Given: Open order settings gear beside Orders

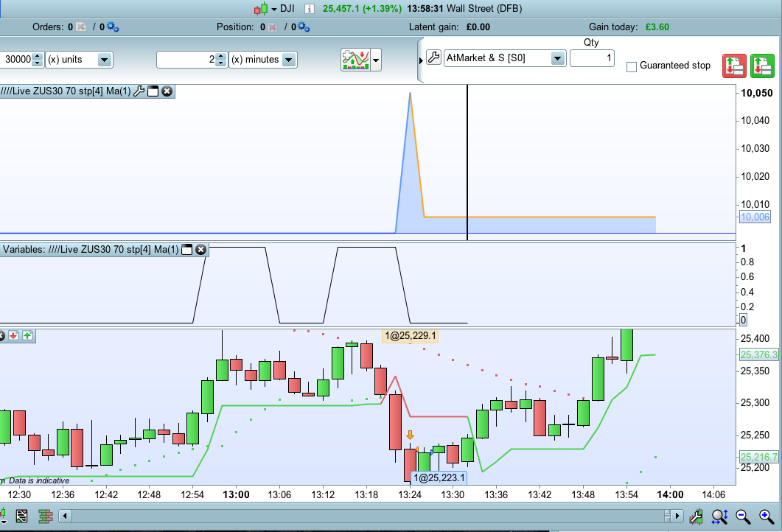Looking at the screenshot, I should click(113, 27).
